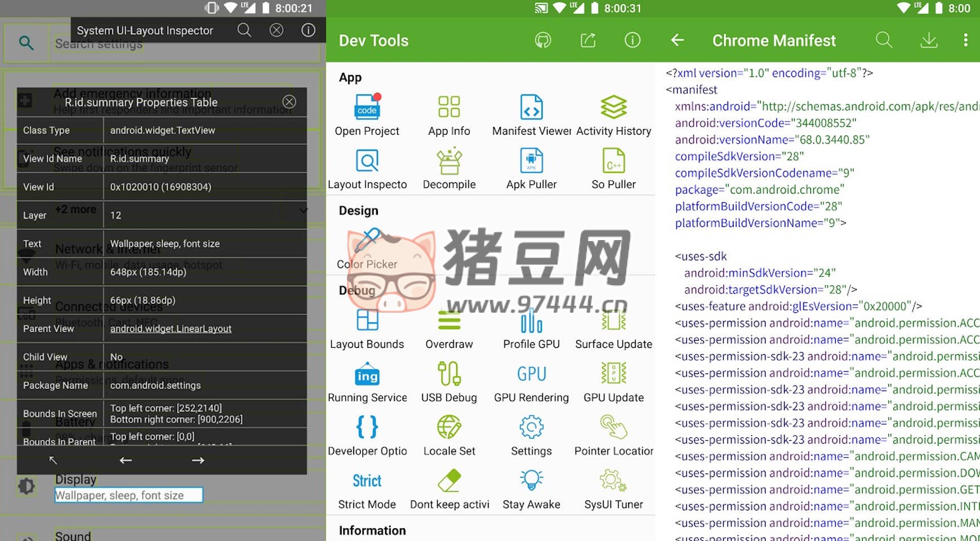Open So Puller
The image size is (980, 541).
(613, 169)
